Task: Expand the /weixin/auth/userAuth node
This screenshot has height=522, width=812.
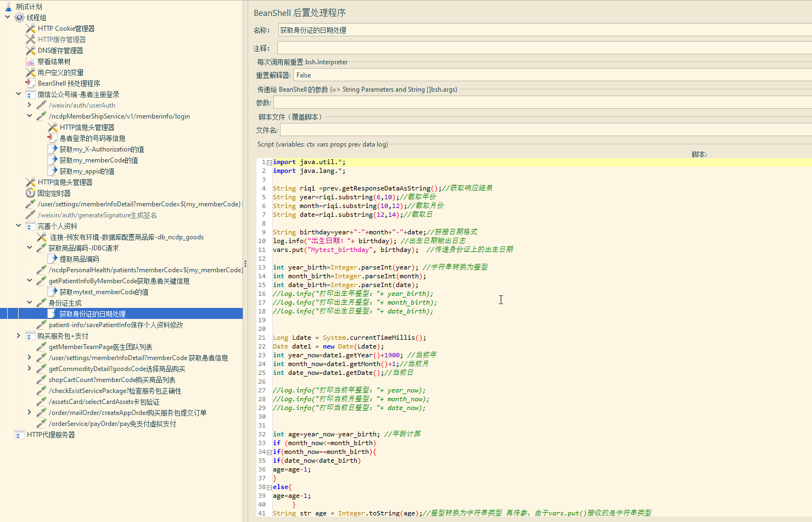Action: tap(30, 105)
